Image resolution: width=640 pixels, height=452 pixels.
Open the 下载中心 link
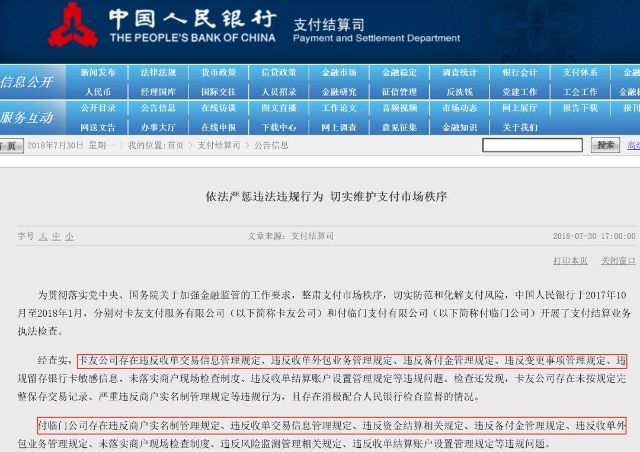pos(279,127)
